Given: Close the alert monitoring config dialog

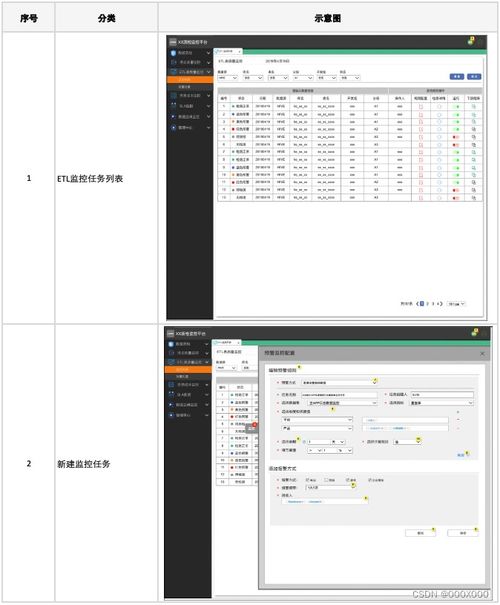Looking at the screenshot, I should 482,353.
